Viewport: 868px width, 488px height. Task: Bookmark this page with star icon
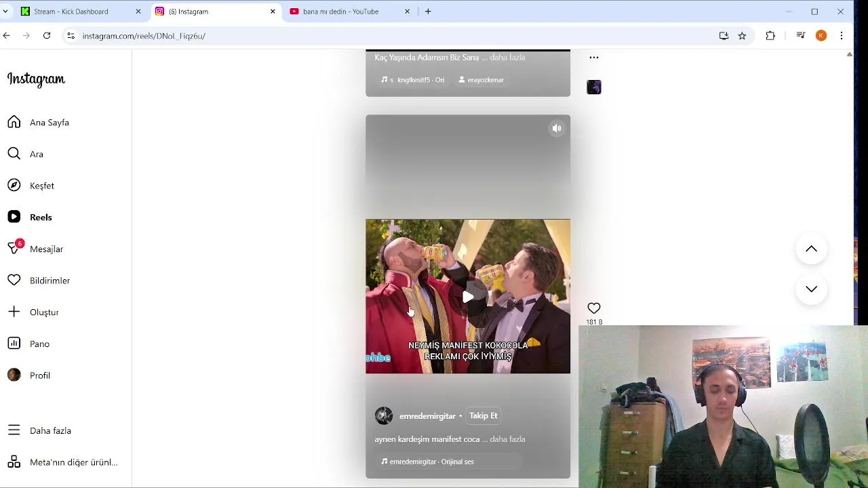(x=742, y=36)
